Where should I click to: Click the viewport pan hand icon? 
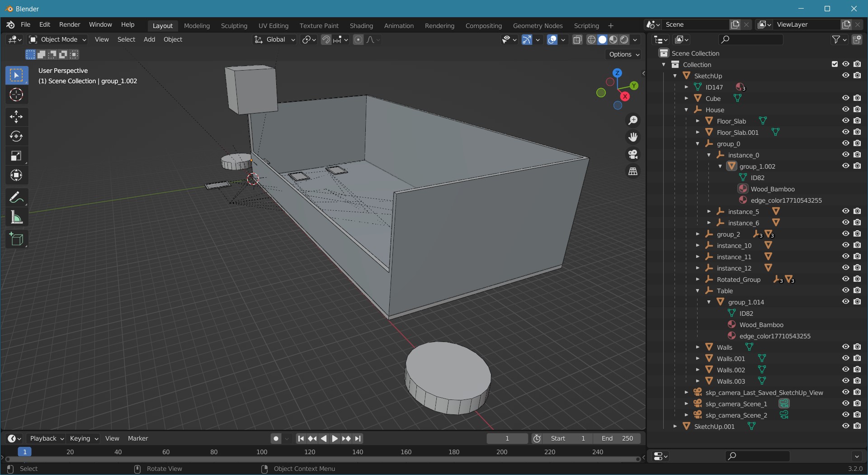633,137
